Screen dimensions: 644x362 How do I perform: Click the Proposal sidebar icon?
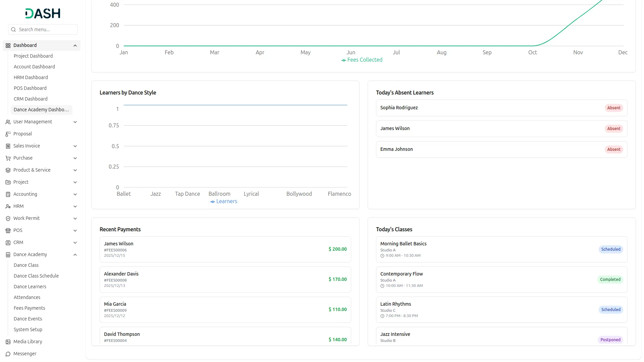pyautogui.click(x=8, y=134)
